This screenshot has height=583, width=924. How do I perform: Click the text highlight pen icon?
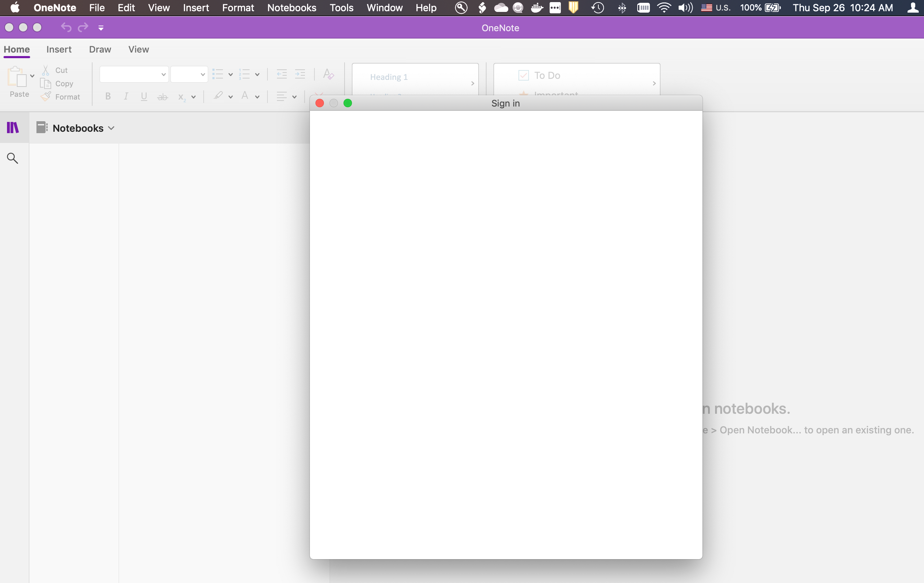coord(218,96)
